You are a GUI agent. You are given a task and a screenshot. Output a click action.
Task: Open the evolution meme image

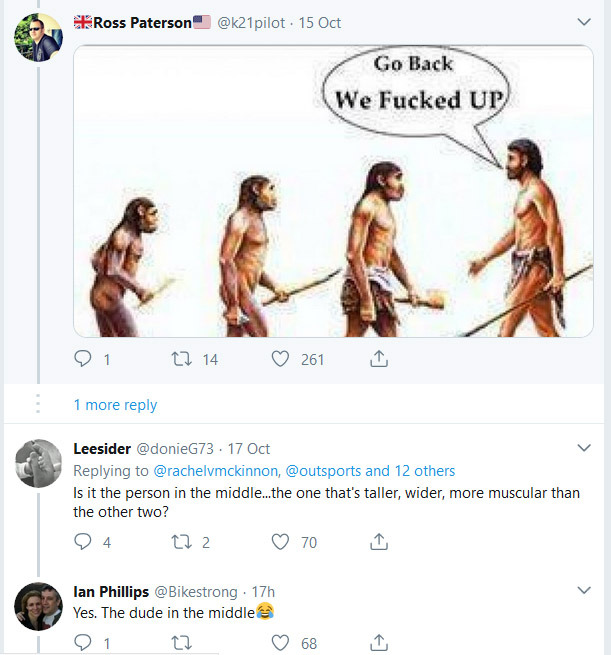[x=333, y=190]
